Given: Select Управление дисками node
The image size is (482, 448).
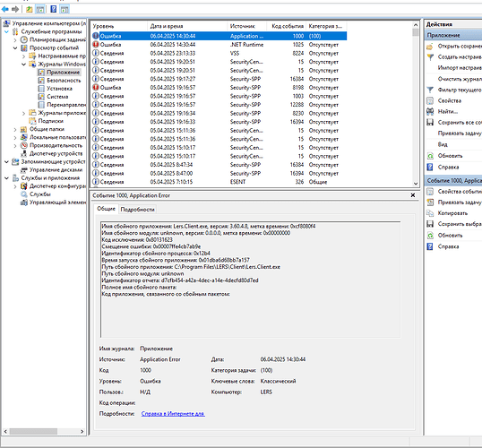Looking at the screenshot, I should (56, 169).
